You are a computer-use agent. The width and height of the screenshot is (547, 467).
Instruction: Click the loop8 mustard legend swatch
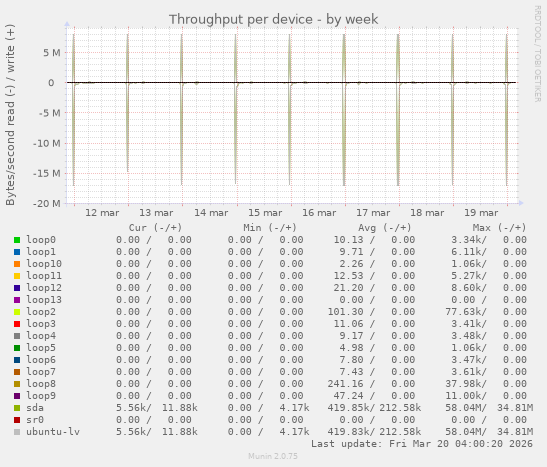tap(17, 384)
